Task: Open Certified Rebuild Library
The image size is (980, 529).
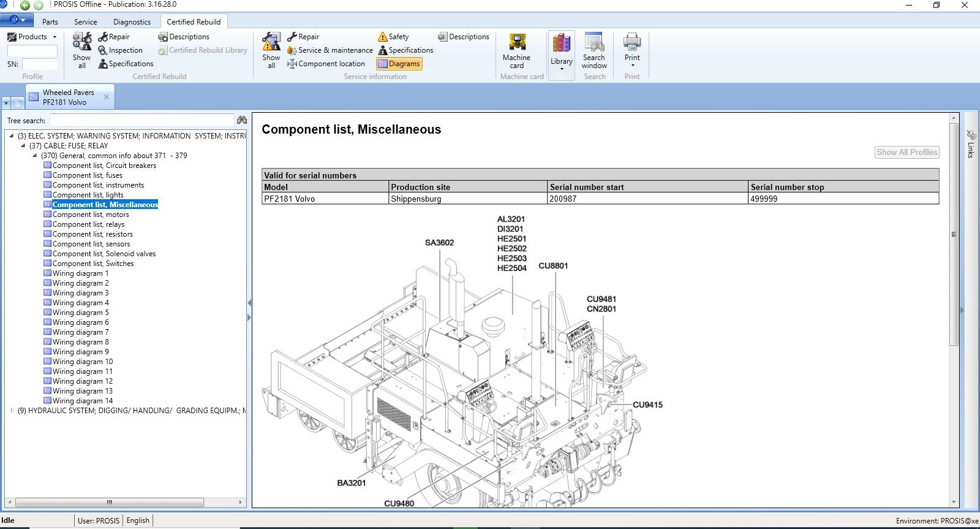Action: coord(203,50)
